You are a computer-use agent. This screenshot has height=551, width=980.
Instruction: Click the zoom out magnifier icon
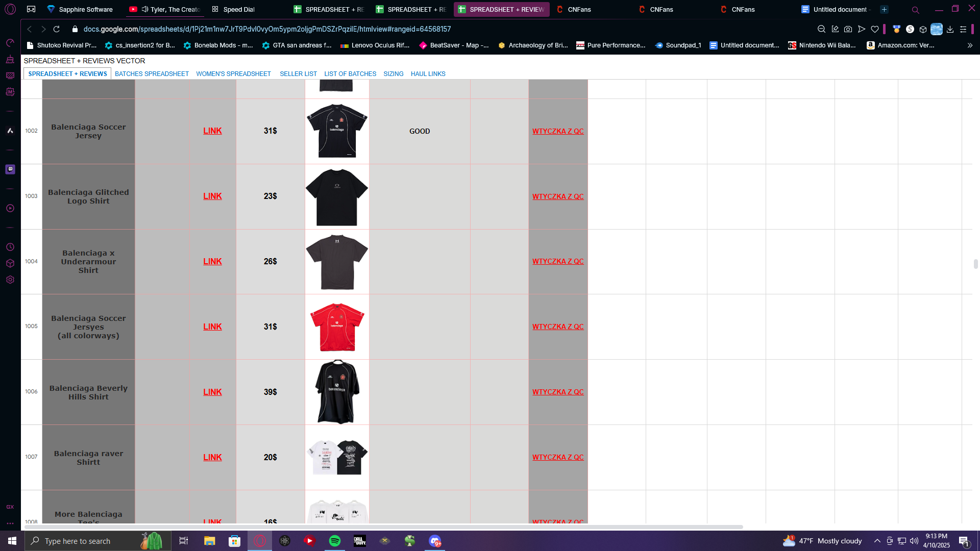click(x=821, y=30)
